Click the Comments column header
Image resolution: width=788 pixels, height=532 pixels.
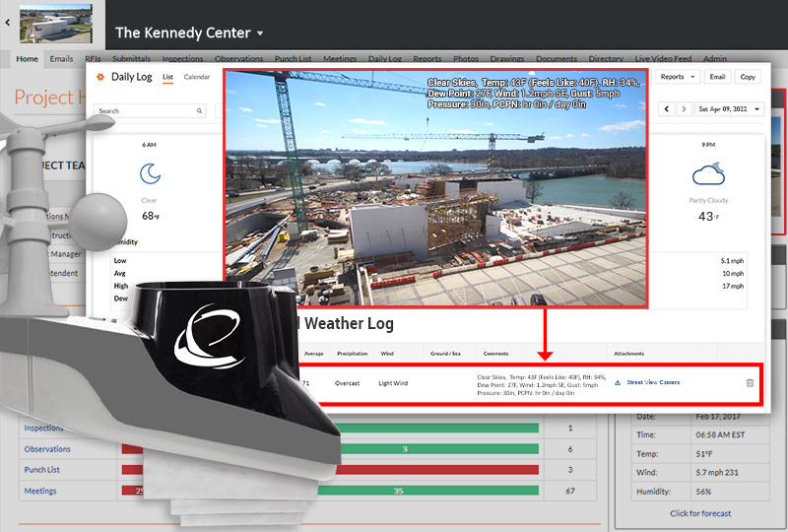click(x=496, y=354)
